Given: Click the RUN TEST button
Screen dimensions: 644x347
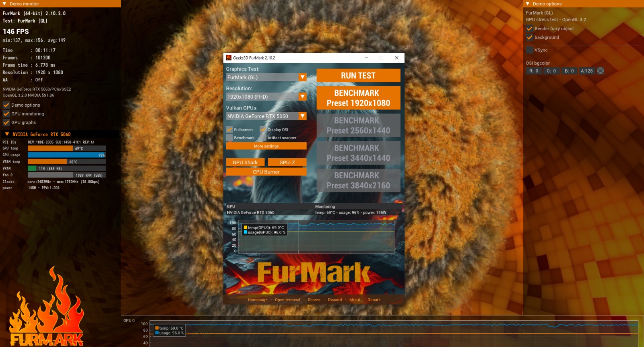Looking at the screenshot, I should click(x=358, y=76).
